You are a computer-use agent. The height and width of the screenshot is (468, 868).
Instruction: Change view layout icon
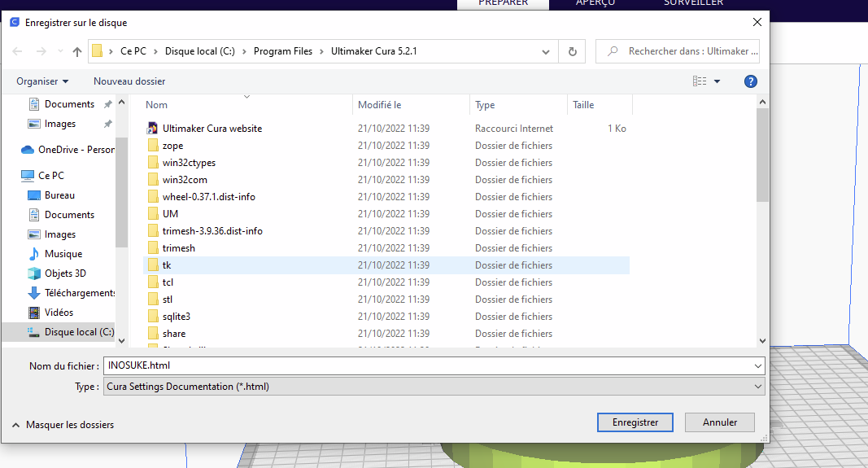pyautogui.click(x=700, y=81)
